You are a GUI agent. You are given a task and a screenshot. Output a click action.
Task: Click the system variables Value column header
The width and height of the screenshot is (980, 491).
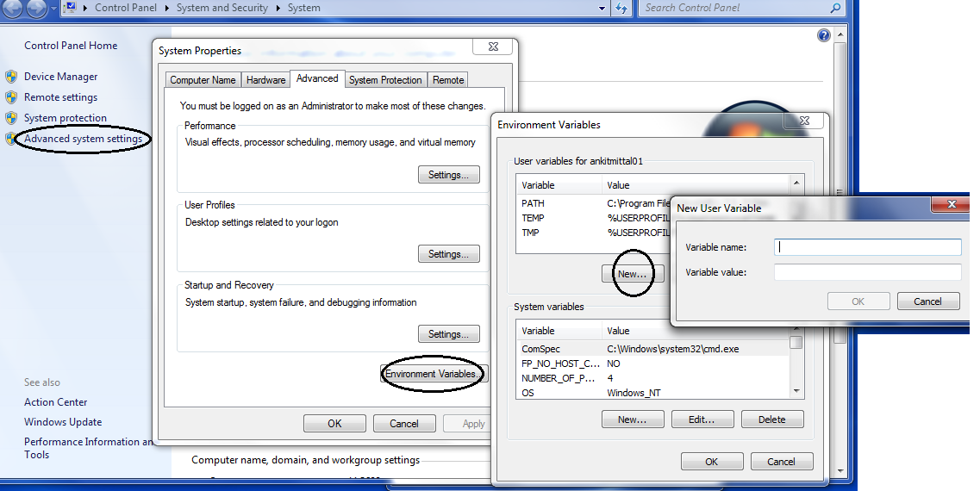click(x=696, y=331)
